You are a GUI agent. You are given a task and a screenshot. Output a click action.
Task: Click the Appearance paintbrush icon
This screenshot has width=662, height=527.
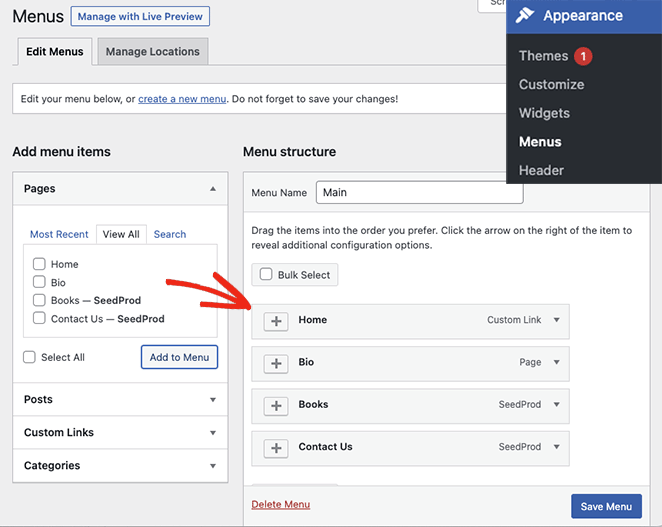click(x=525, y=16)
